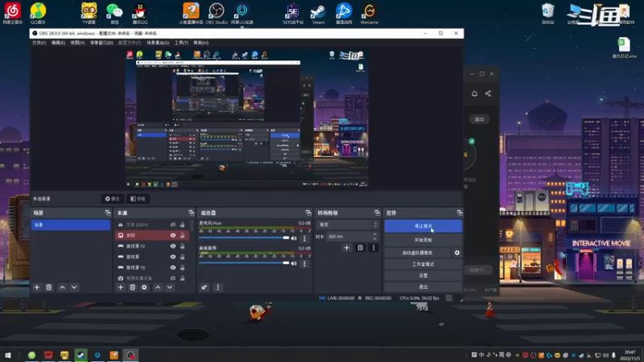Screen dimensions: 644x362
Task: Move scene up with the up arrow
Action: pos(62,287)
